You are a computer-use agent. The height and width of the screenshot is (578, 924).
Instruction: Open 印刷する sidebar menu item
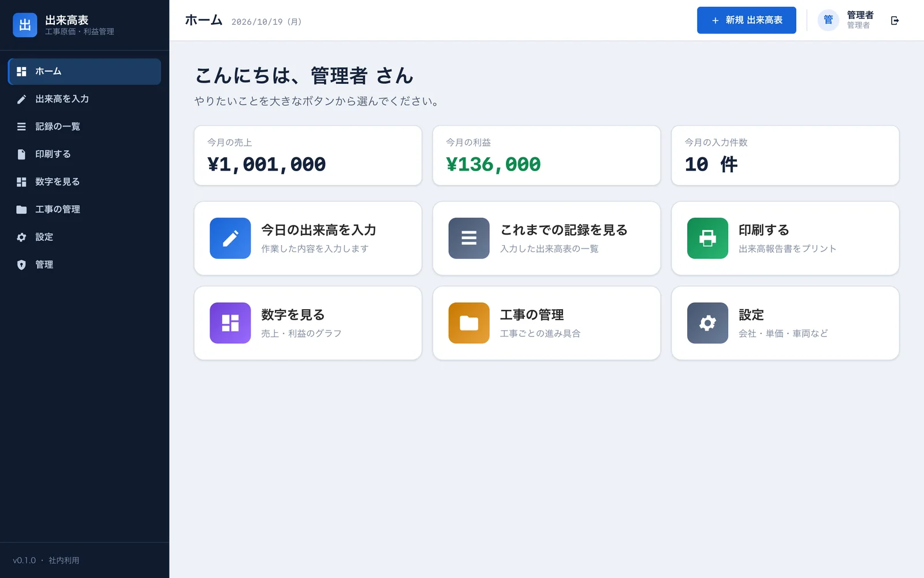tap(84, 154)
